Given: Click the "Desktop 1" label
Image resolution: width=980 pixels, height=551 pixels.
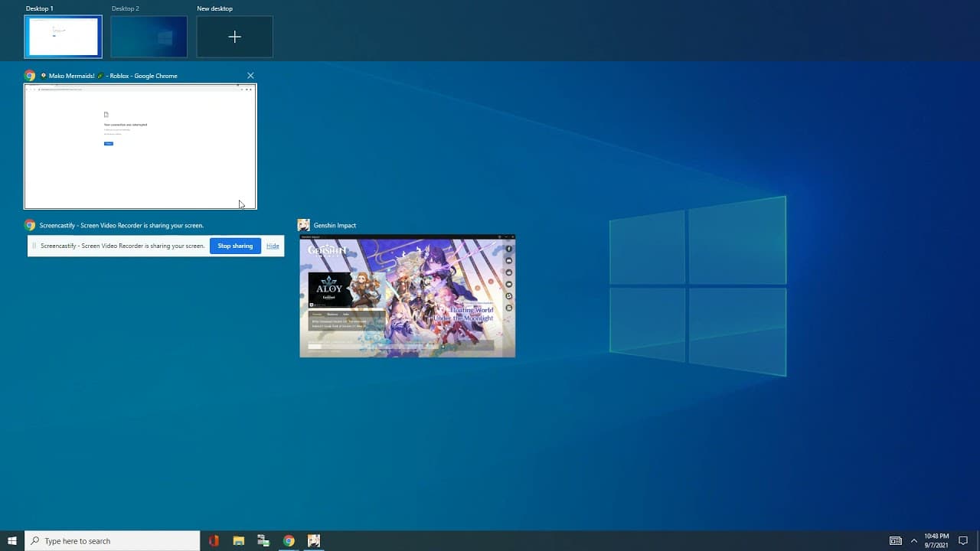Looking at the screenshot, I should pos(40,8).
